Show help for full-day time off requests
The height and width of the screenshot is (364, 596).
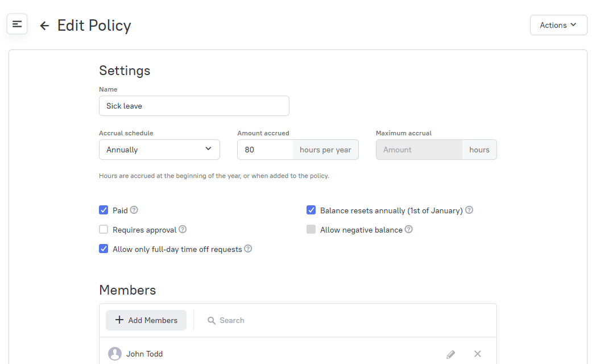(248, 249)
